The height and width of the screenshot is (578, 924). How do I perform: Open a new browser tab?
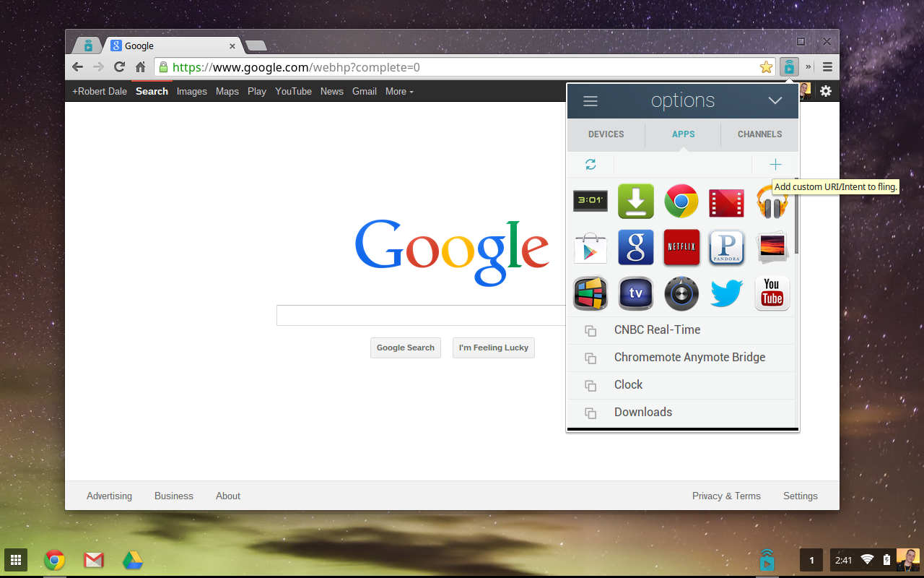tap(256, 46)
